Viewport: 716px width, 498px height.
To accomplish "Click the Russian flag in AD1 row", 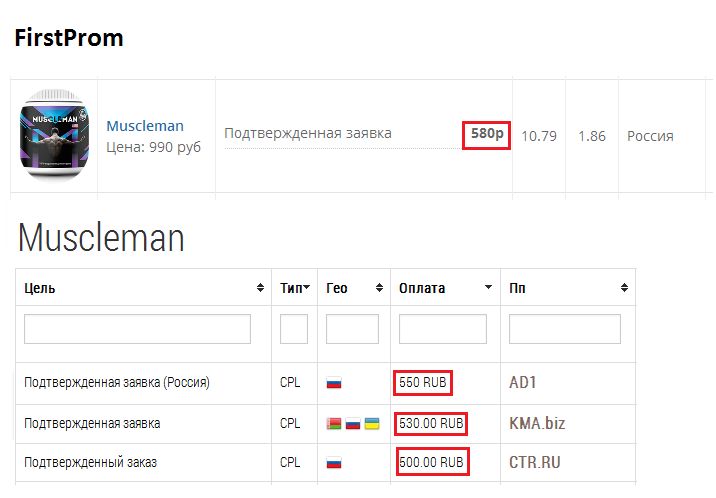I will (x=334, y=383).
